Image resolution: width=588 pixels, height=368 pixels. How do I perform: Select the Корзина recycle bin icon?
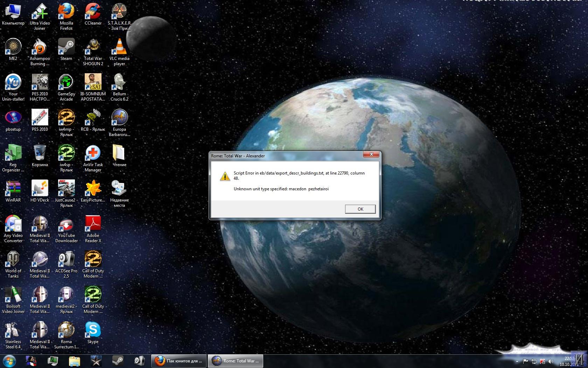40,156
